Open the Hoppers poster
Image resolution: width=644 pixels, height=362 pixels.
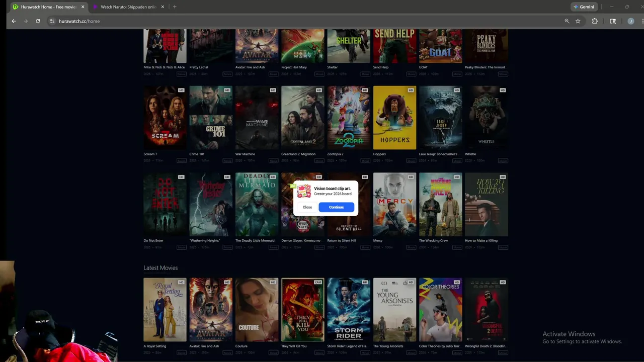tap(394, 118)
